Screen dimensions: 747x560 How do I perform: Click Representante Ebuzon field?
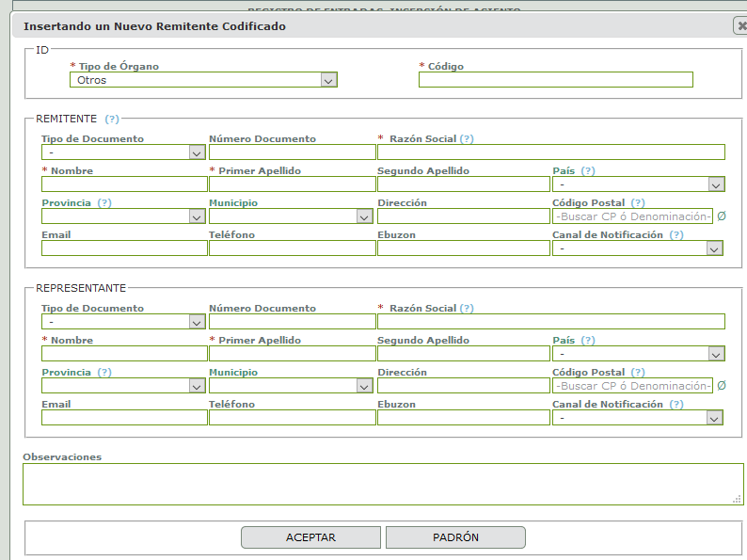[464, 418]
